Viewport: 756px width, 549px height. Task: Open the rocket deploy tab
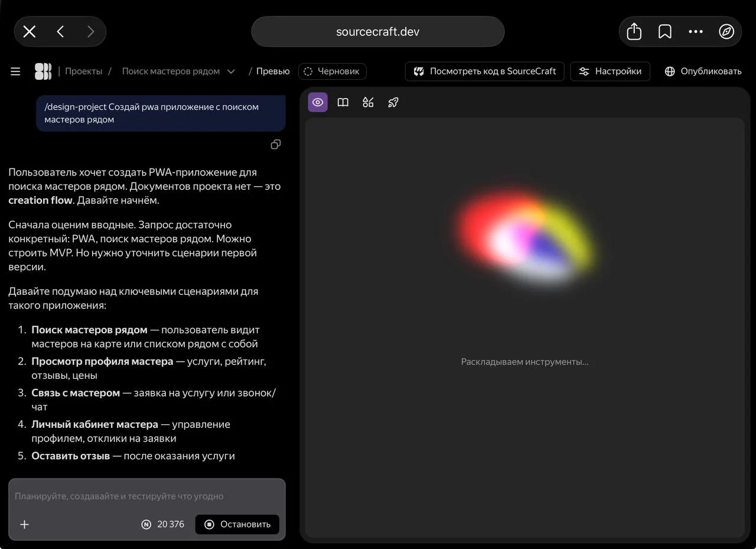pyautogui.click(x=393, y=102)
